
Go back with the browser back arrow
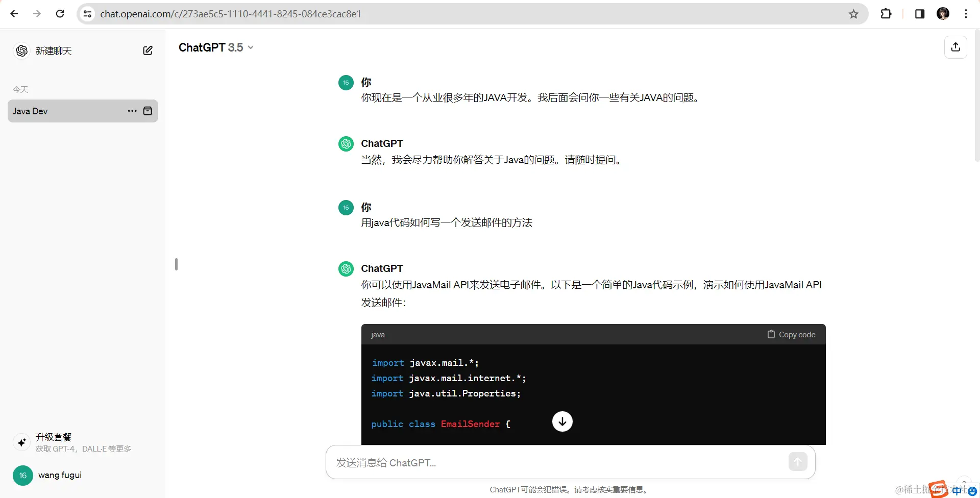tap(14, 14)
